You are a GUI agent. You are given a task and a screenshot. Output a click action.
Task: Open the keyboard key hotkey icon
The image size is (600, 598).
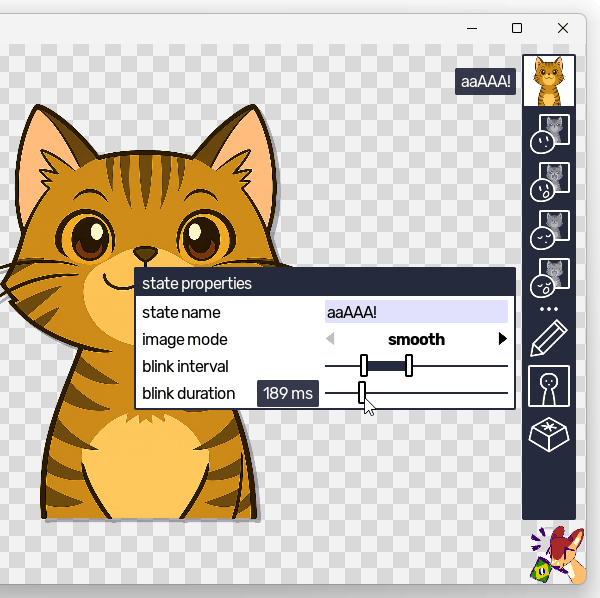(549, 436)
